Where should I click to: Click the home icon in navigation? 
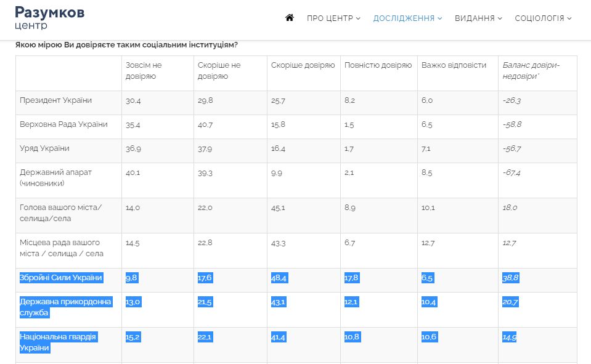(290, 18)
